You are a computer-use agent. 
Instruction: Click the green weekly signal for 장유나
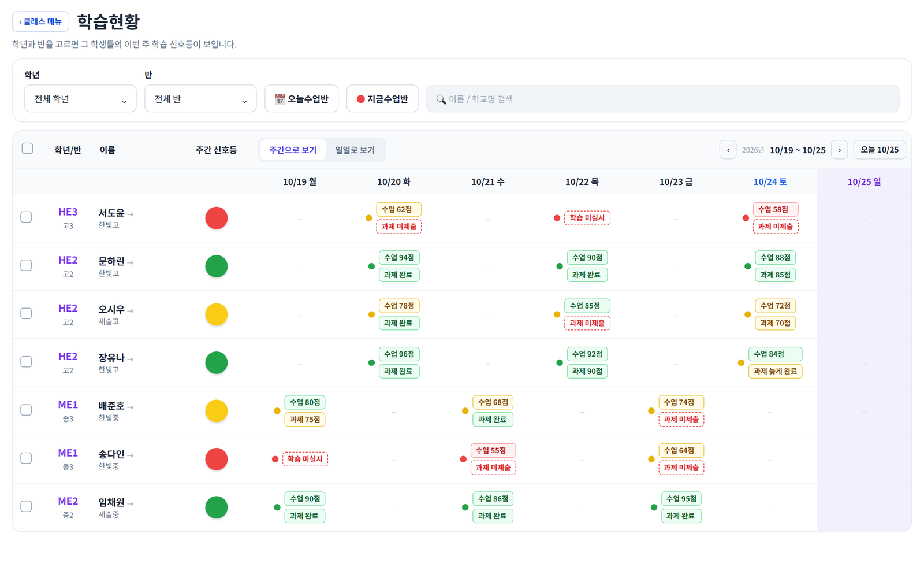[217, 363]
